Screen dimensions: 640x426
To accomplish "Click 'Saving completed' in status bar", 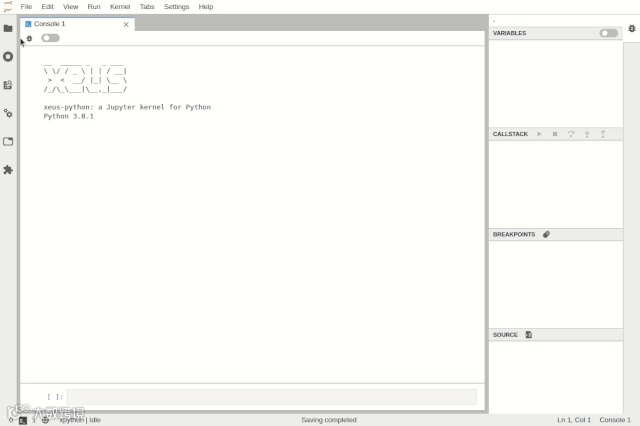I will [329, 420].
